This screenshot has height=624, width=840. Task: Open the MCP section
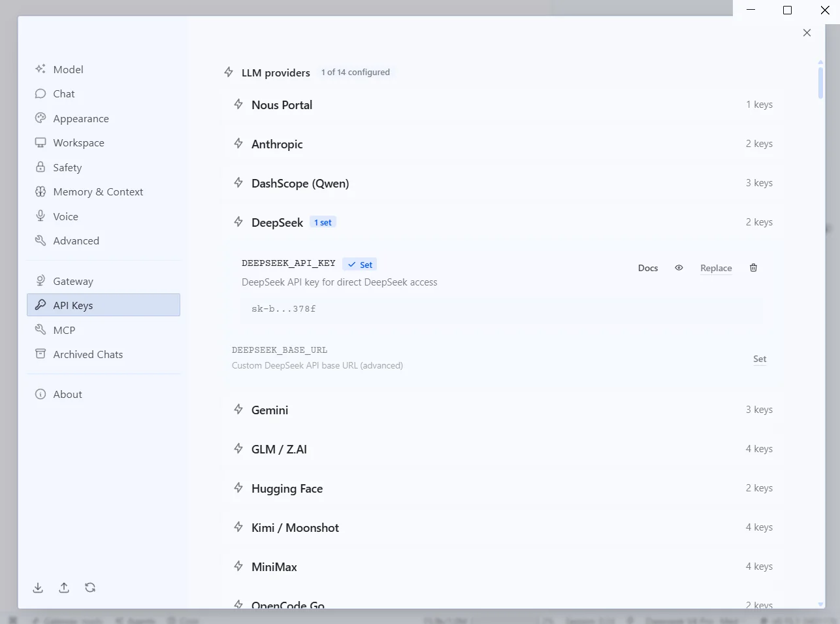(x=103, y=330)
